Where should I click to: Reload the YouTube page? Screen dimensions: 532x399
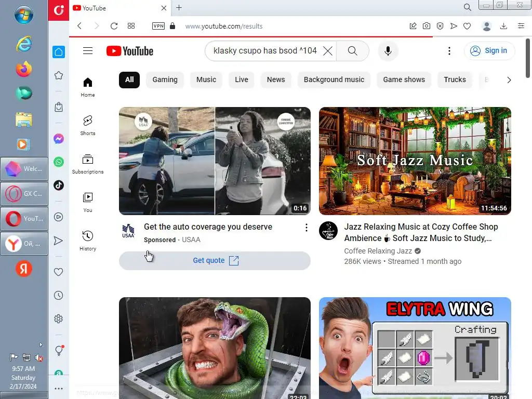tap(114, 26)
